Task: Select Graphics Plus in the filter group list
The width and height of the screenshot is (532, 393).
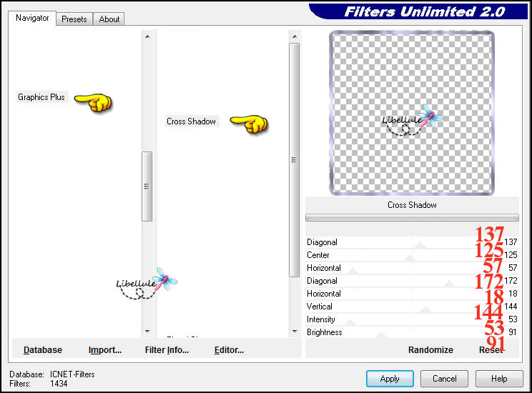Action: click(41, 97)
